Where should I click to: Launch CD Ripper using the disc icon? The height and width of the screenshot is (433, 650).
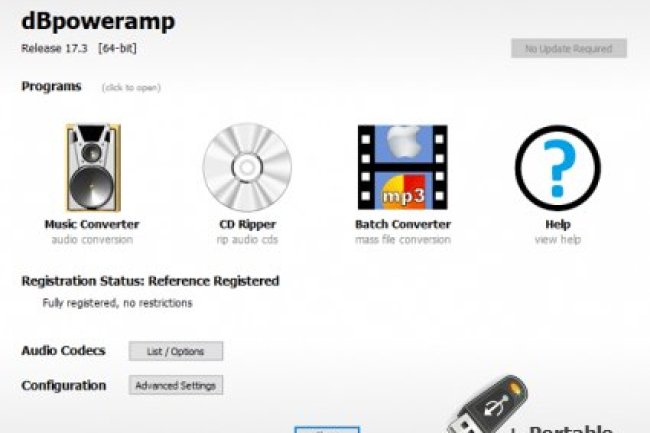(247, 167)
